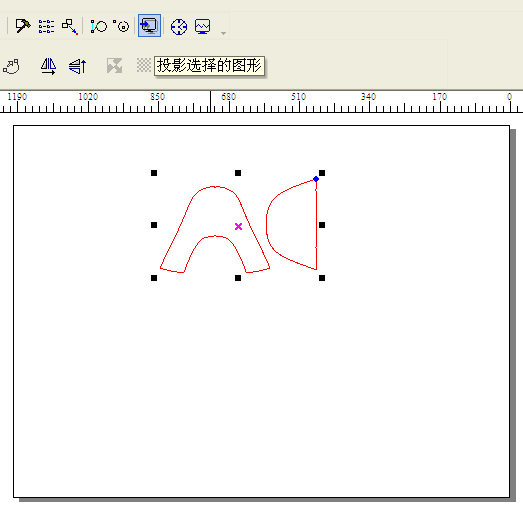Flip selection with horizontal mirror icon
This screenshot has width=523, height=511.
coord(49,66)
